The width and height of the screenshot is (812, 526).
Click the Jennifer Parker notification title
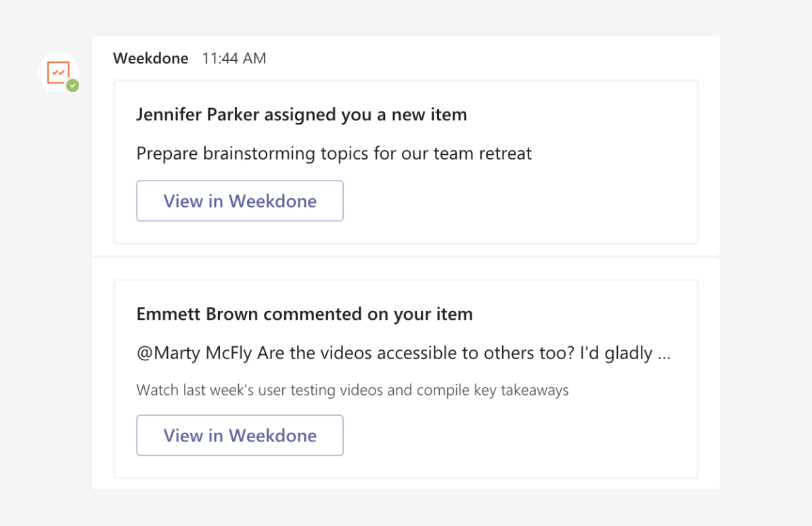[x=302, y=114]
